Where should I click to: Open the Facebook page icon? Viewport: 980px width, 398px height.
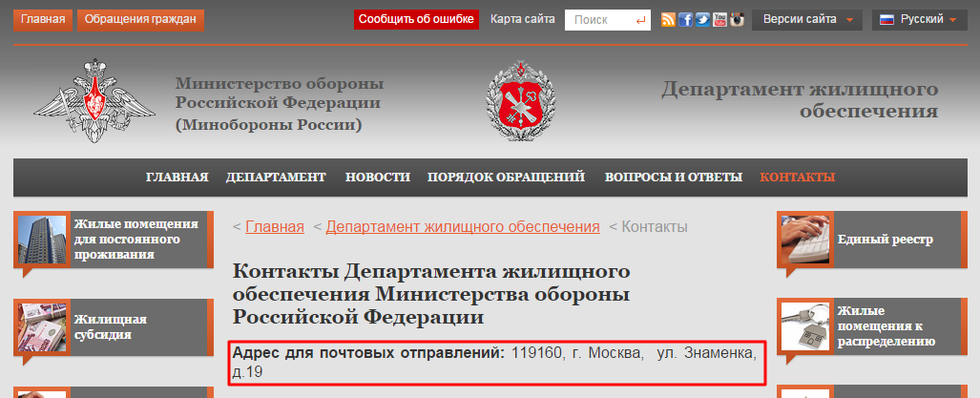pos(685,20)
